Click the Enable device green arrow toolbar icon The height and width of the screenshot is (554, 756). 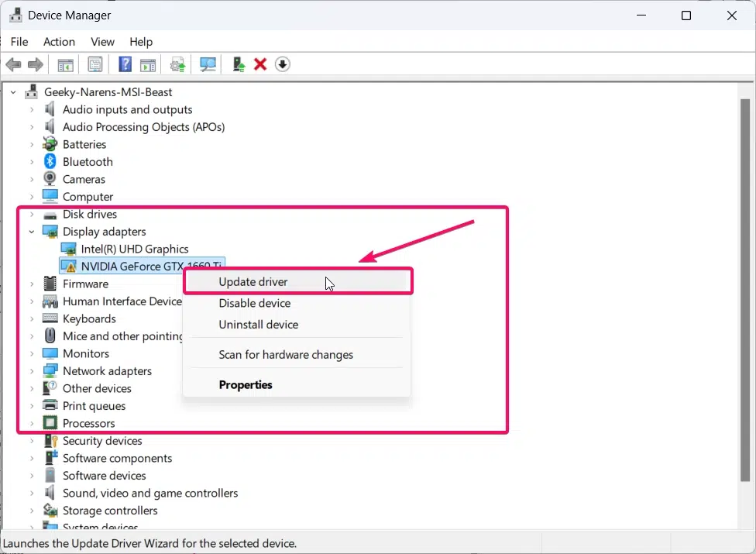click(x=239, y=64)
